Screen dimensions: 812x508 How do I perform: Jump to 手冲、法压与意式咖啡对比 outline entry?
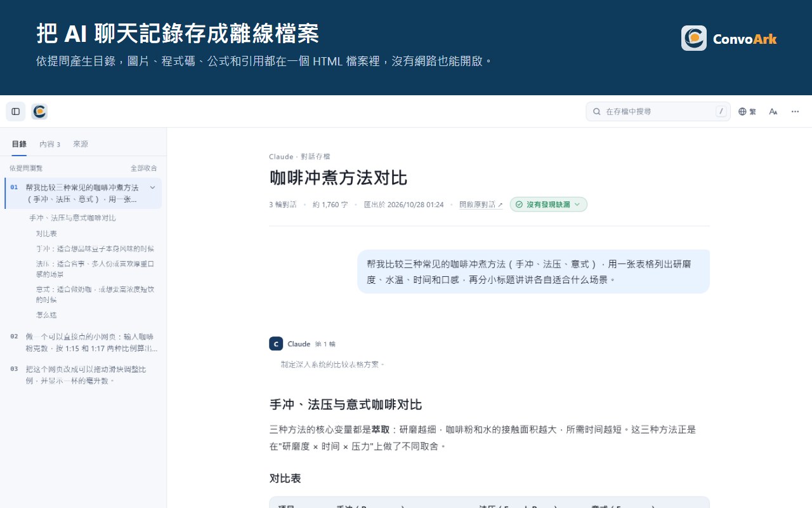[x=73, y=218]
